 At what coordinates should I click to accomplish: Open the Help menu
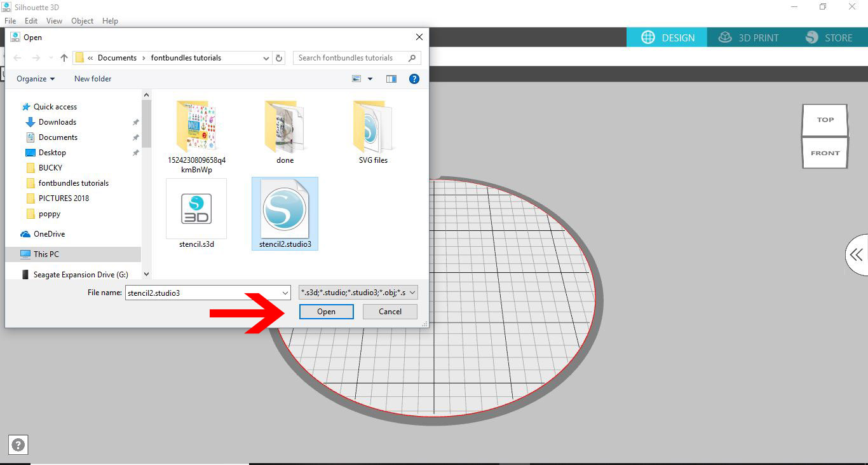pyautogui.click(x=110, y=21)
